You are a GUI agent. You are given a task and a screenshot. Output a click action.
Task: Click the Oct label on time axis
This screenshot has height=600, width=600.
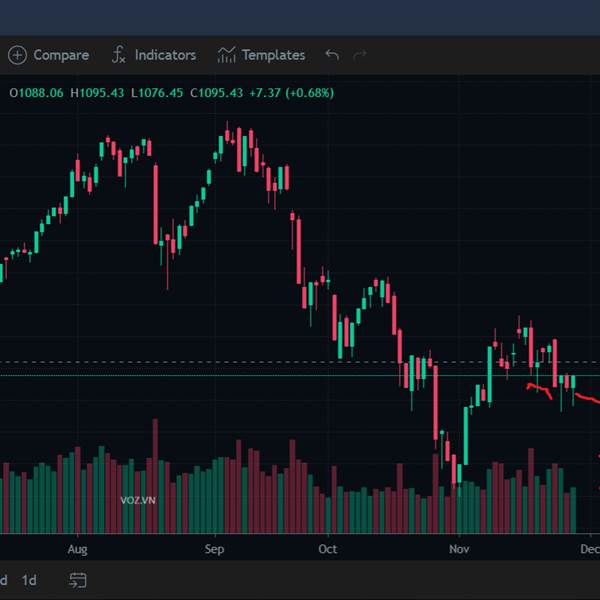pos(328,549)
